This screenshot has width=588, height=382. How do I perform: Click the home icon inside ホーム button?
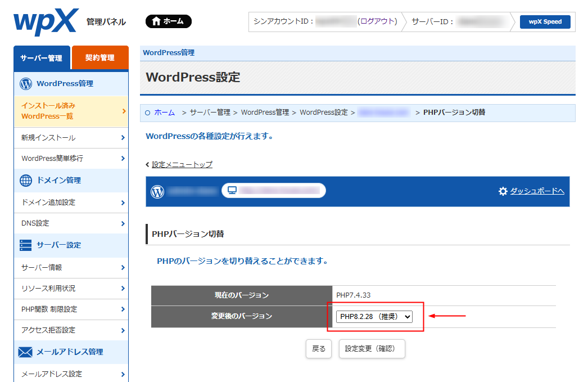(156, 21)
